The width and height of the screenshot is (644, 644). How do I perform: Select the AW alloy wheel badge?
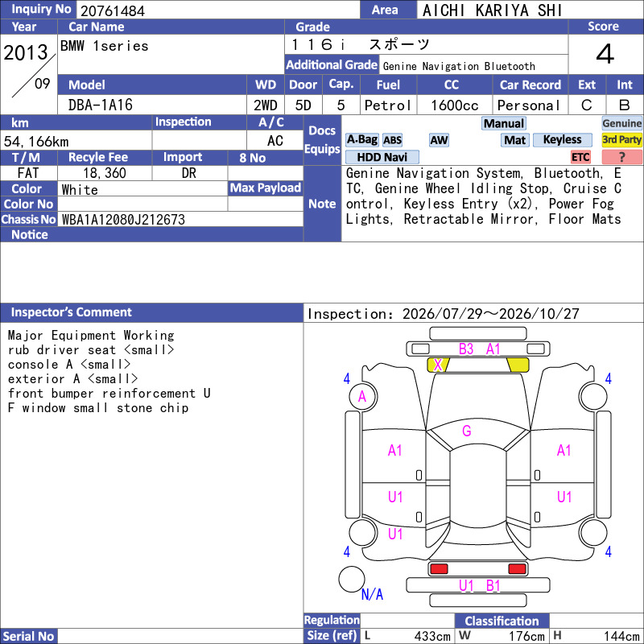(x=439, y=140)
